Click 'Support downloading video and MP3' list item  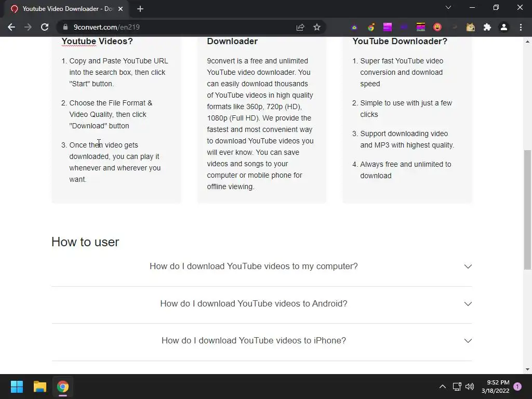(407, 139)
